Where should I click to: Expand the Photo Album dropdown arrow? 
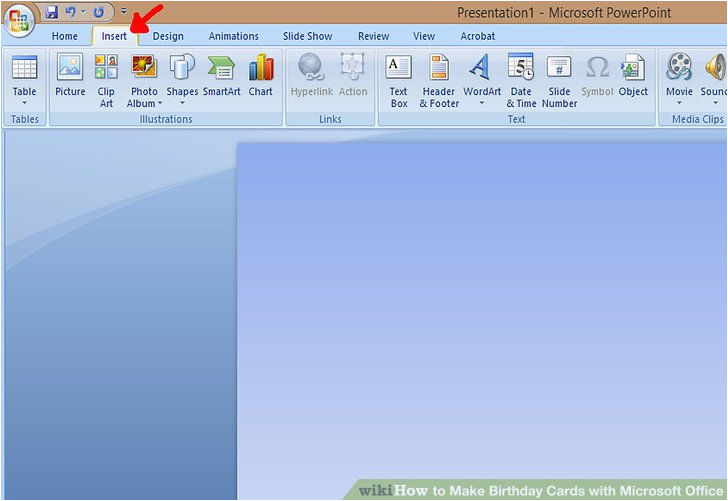[160, 103]
